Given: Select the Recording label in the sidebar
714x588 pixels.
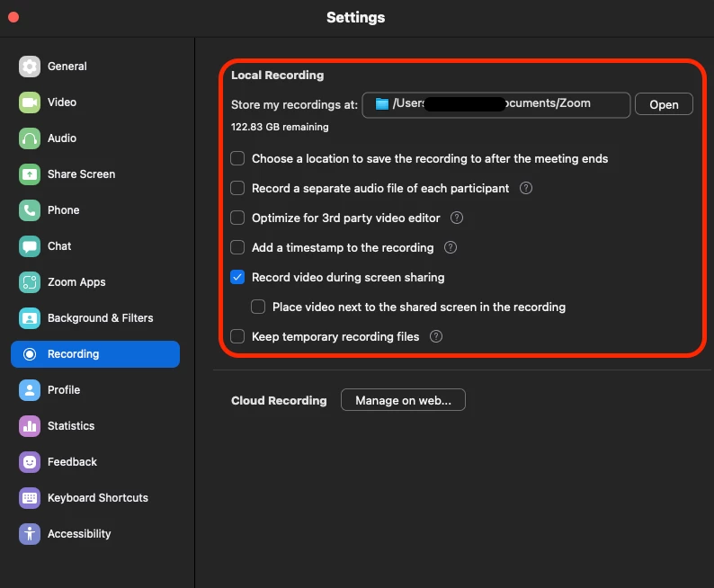Looking at the screenshot, I should coord(74,354).
